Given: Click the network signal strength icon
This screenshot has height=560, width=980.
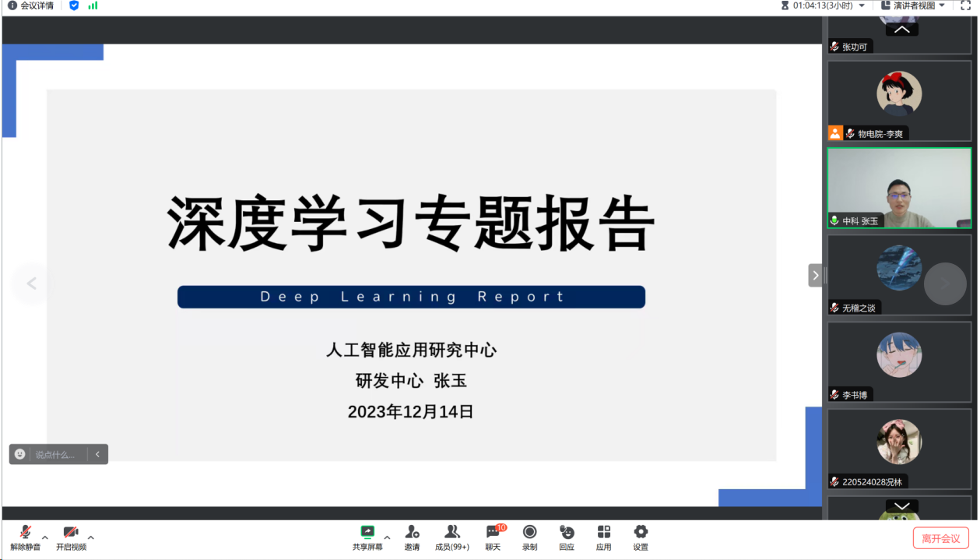Looking at the screenshot, I should point(93,5).
